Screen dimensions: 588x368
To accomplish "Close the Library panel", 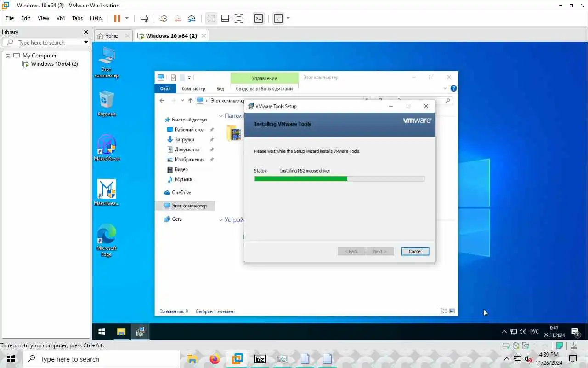I will point(85,32).
